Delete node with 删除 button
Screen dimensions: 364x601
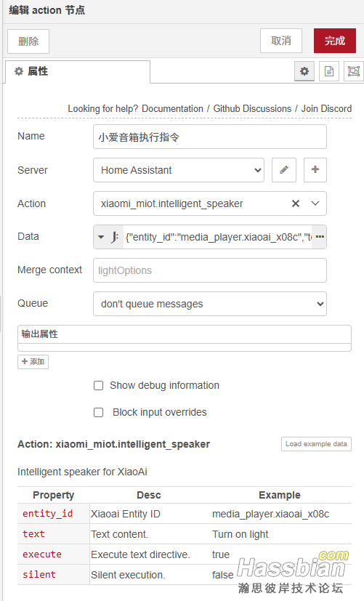28,41
